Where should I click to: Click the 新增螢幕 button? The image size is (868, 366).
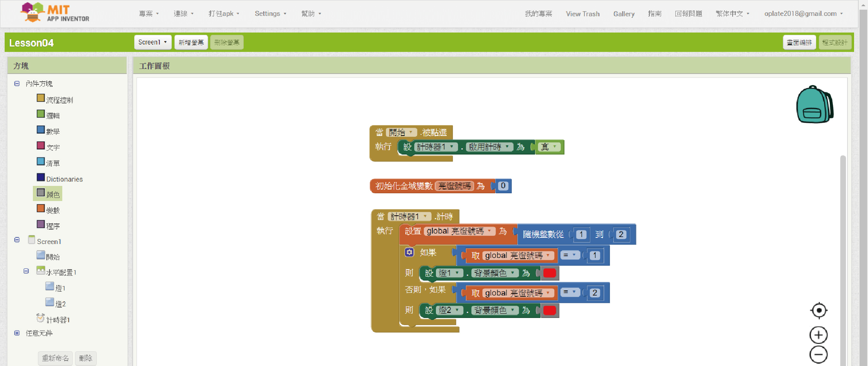click(191, 42)
